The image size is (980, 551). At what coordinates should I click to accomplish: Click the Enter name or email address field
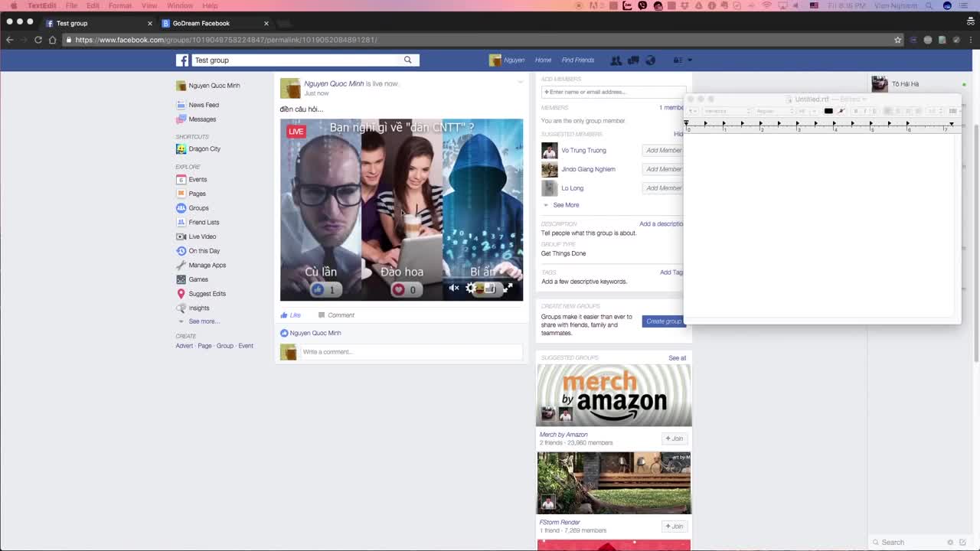pyautogui.click(x=612, y=92)
